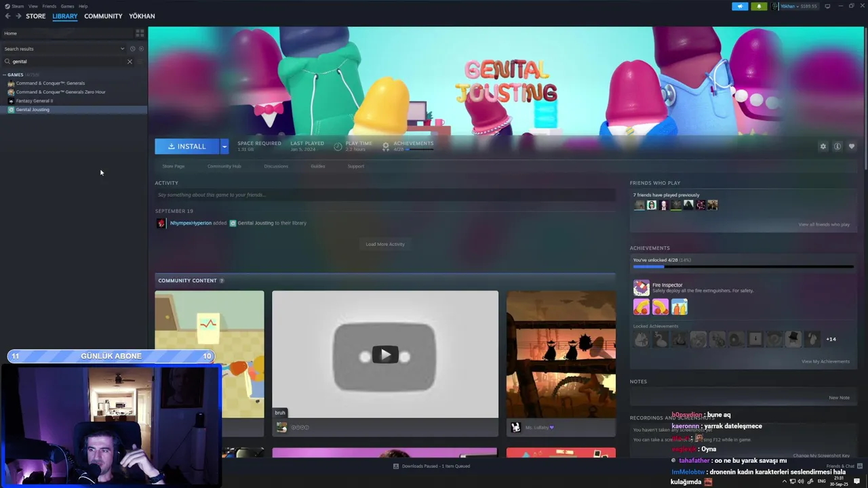Open game settings gear icon
The height and width of the screenshot is (488, 868).
pyautogui.click(x=823, y=146)
